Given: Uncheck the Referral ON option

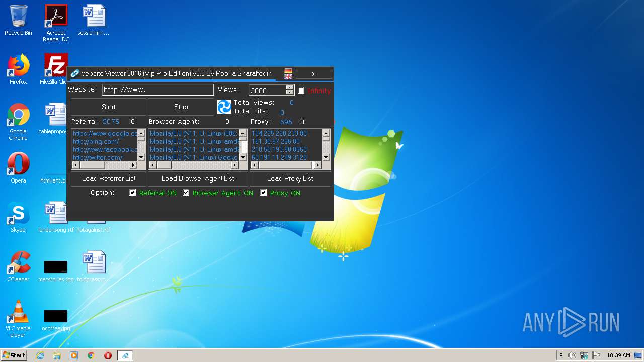Looking at the screenshot, I should point(133,193).
